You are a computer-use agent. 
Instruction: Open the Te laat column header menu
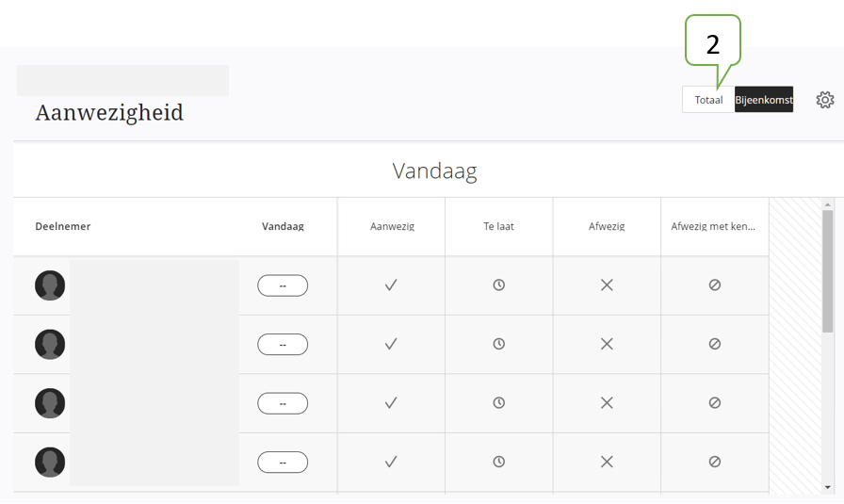[x=498, y=226]
